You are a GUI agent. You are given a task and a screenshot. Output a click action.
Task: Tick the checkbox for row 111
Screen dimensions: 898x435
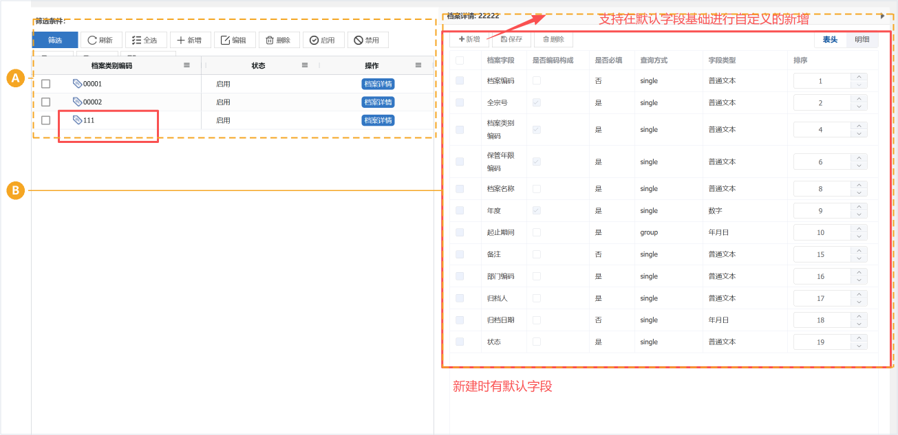click(46, 121)
